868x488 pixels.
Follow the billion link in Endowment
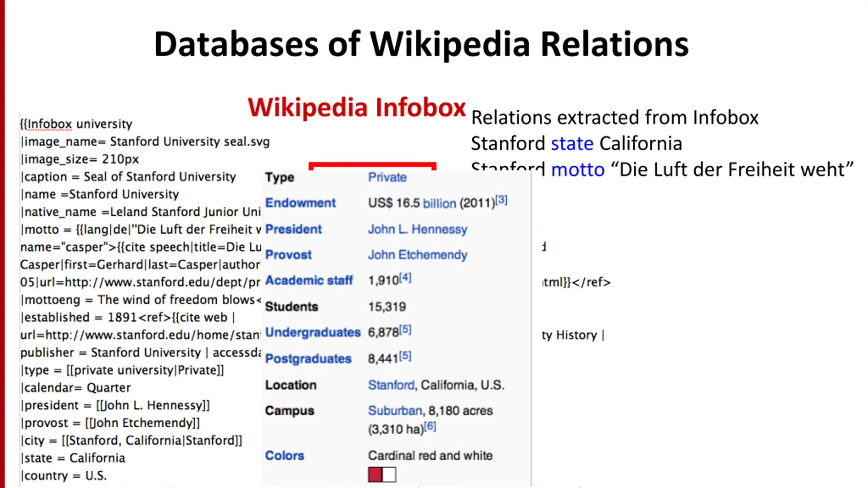pyautogui.click(x=439, y=203)
